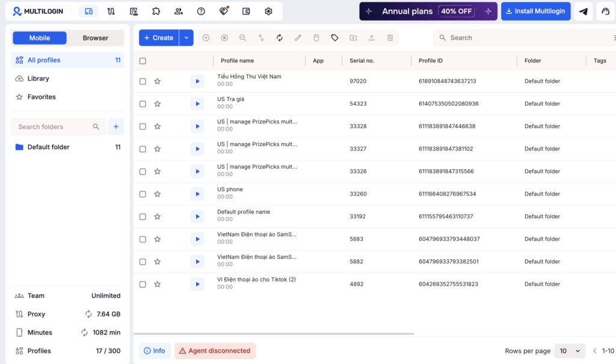Open the support headset icon
Image resolution: width=616 pixels, height=364 pixels.
605,11
